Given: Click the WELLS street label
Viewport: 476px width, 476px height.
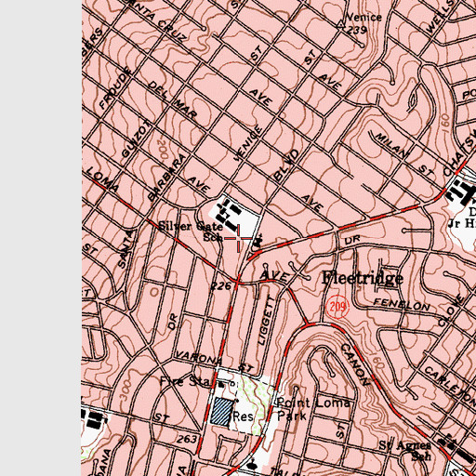Looking at the screenshot, I should [x=441, y=17].
